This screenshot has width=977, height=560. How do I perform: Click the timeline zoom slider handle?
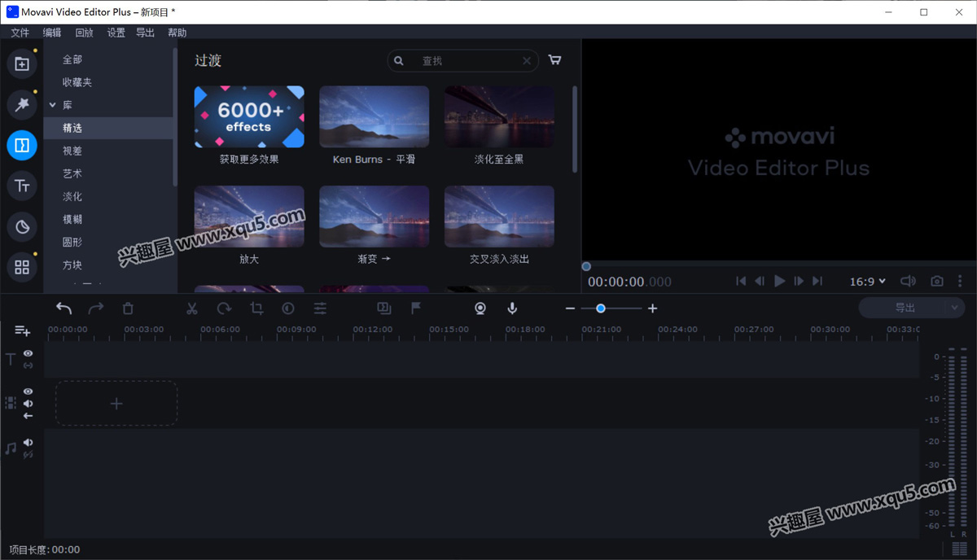[601, 308]
